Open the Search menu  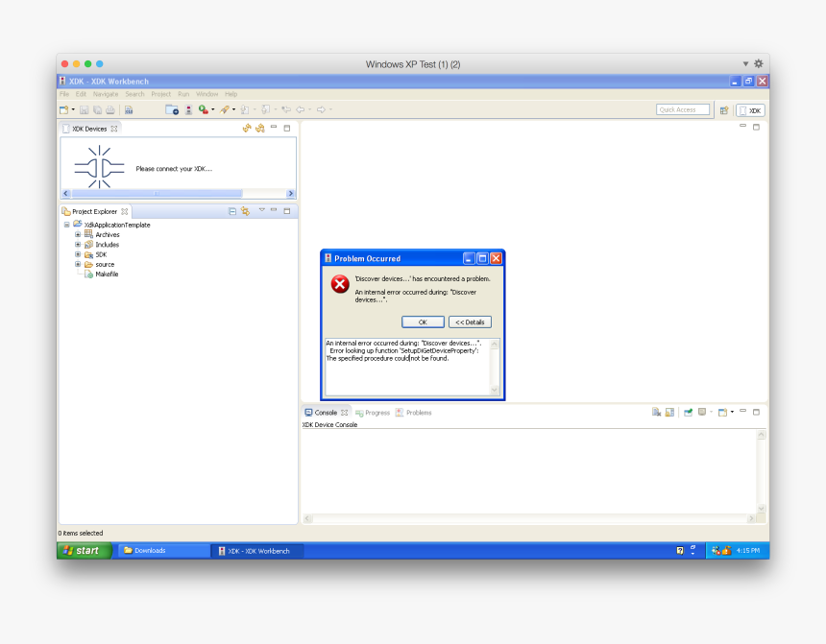(x=134, y=94)
